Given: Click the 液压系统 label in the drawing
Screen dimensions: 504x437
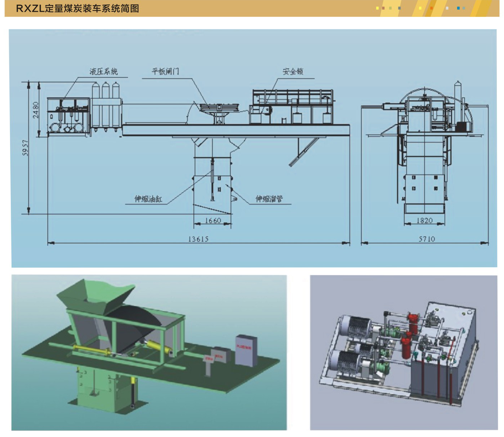Looking at the screenshot, I should click(103, 71).
